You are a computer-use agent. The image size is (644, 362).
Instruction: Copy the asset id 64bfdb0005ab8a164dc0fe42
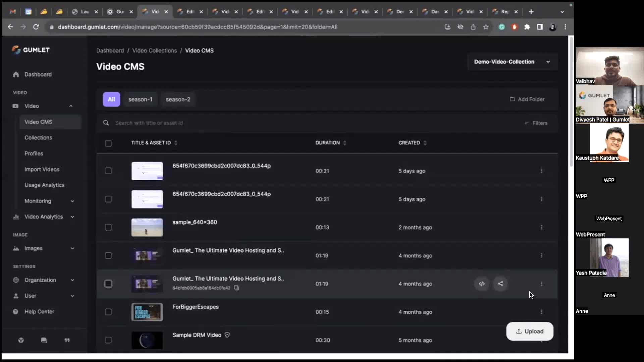click(x=236, y=288)
